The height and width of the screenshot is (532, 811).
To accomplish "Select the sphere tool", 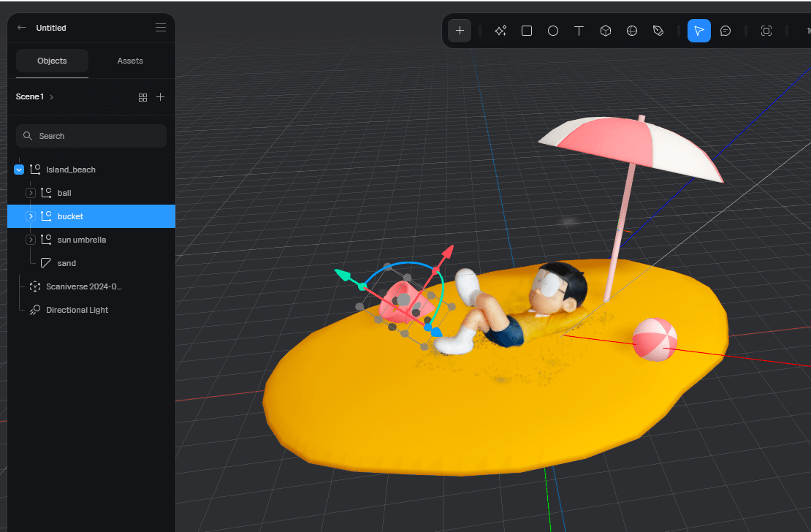I will [631, 31].
